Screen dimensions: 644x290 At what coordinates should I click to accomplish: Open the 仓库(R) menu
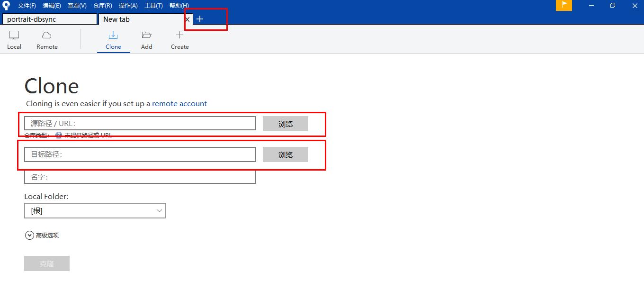tap(103, 6)
